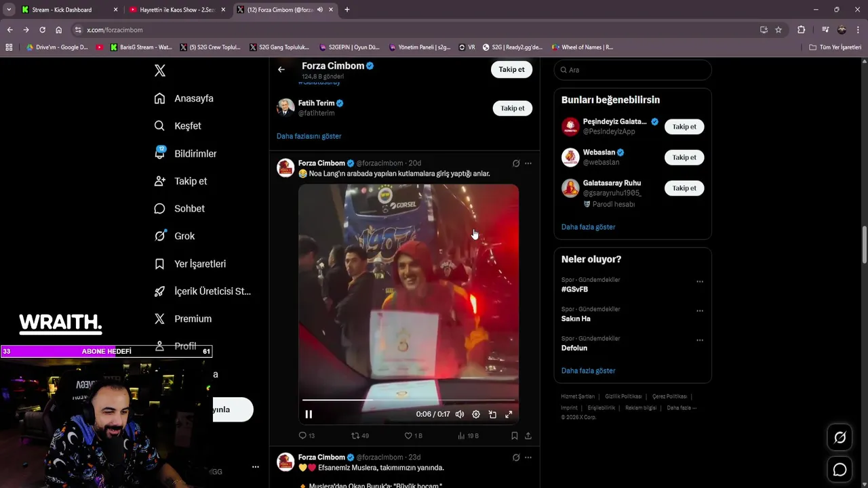Open Wheel of Names bookmark
Screen dimensions: 868x488
[582, 47]
